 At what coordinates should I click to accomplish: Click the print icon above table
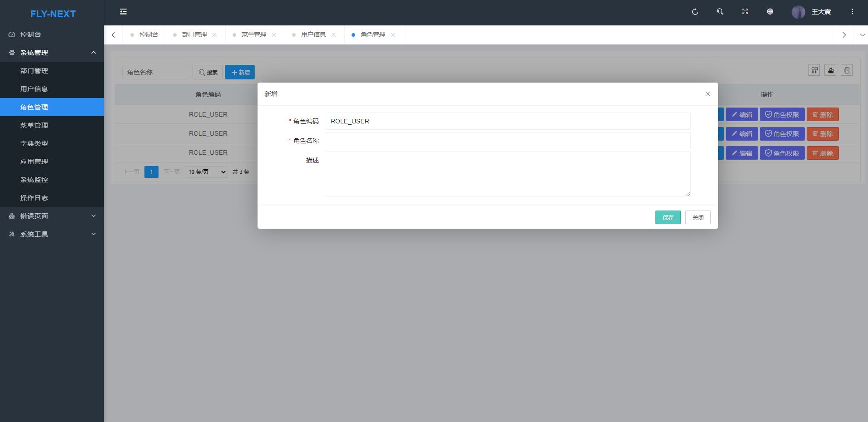point(847,70)
